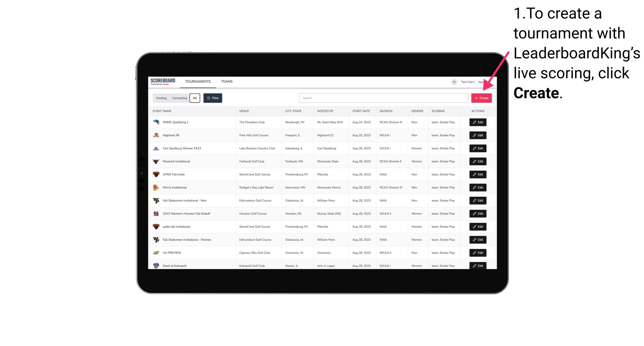Image resolution: width=644 pixels, height=346 pixels.
Task: Click the Create button to add tournament
Action: [481, 98]
